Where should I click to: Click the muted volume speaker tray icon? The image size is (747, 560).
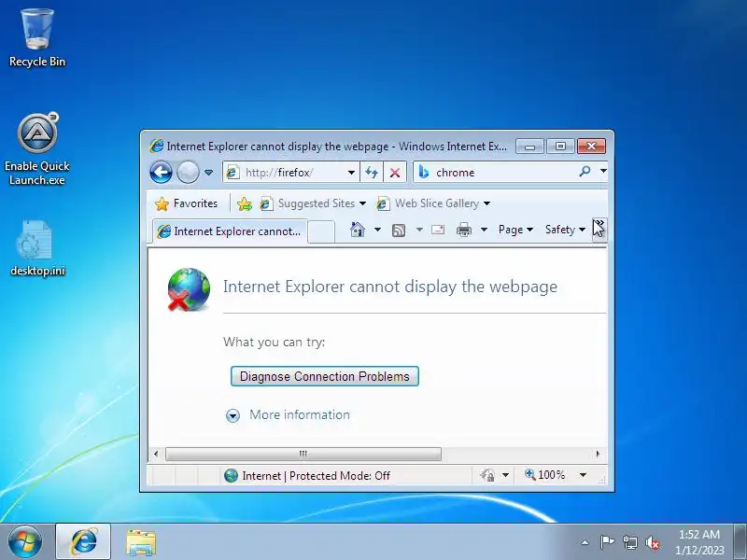point(652,542)
